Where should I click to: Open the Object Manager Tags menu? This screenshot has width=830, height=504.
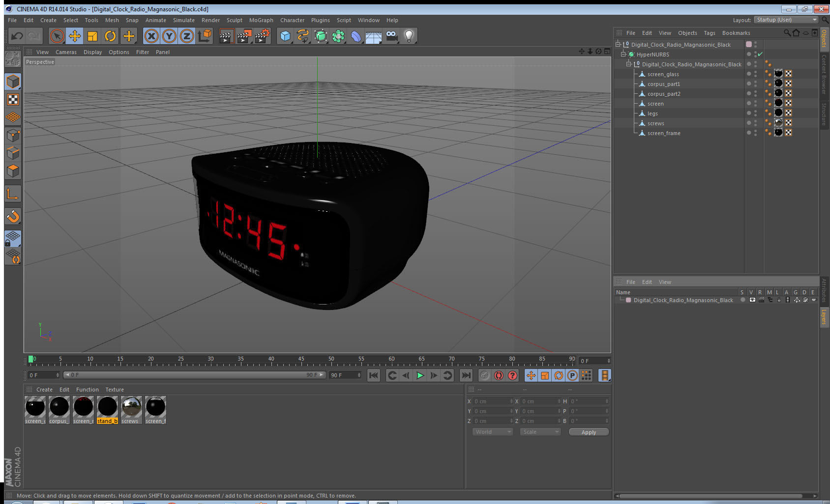[x=710, y=33]
